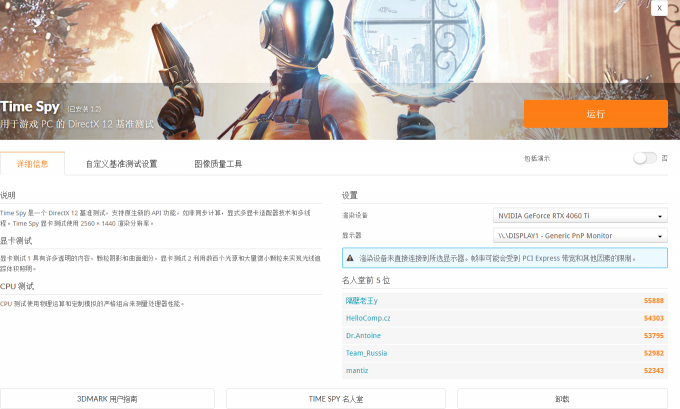Click the Time Spy title text
680x409 pixels.
coord(30,107)
